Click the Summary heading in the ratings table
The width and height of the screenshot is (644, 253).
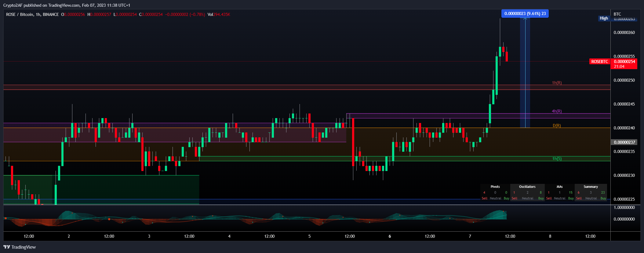591,187
